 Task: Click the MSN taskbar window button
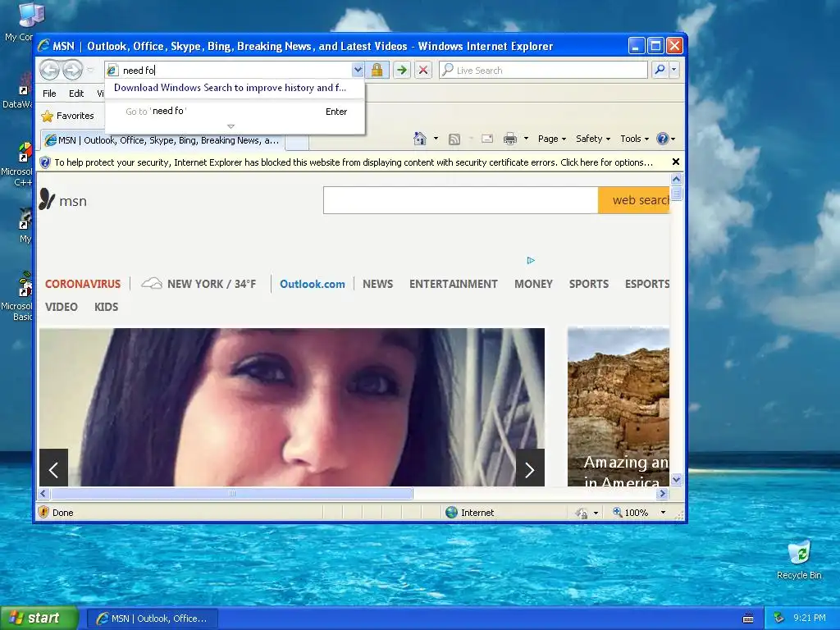point(152,619)
